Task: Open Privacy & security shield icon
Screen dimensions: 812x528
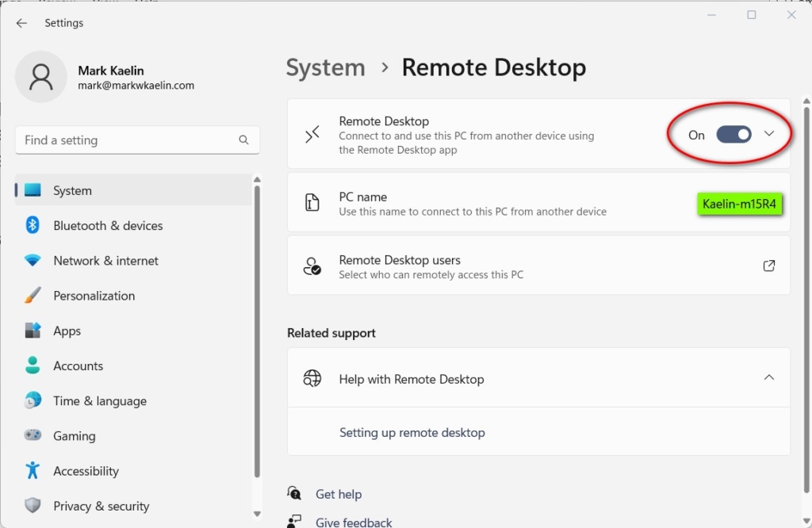Action: (30, 506)
